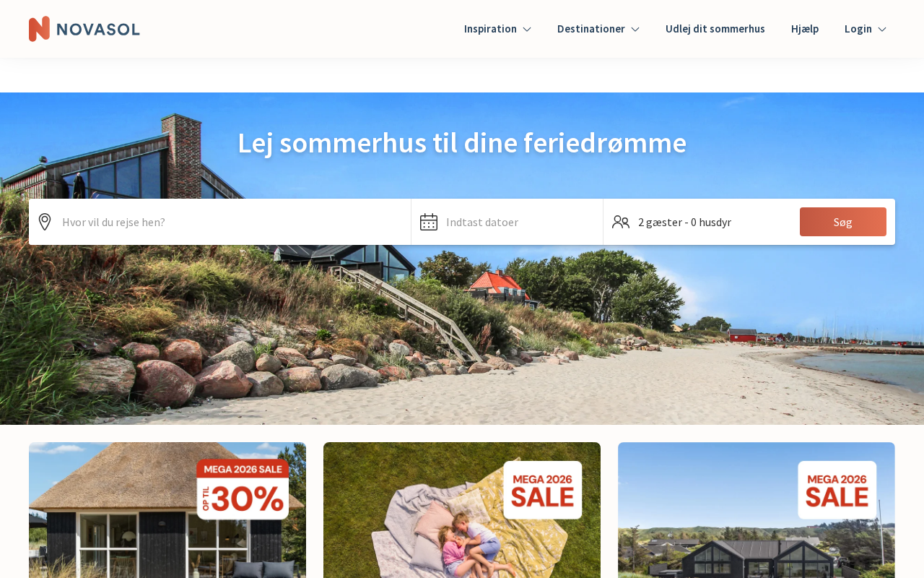
Task: Open the 30% Mega 2026 Sale card
Action: 167,510
